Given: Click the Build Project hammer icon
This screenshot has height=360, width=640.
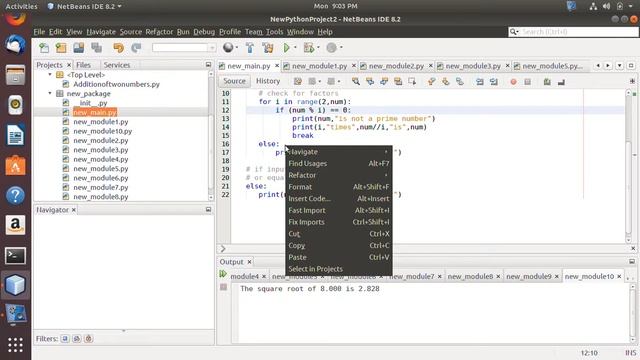Looking at the screenshot, I should 250,48.
